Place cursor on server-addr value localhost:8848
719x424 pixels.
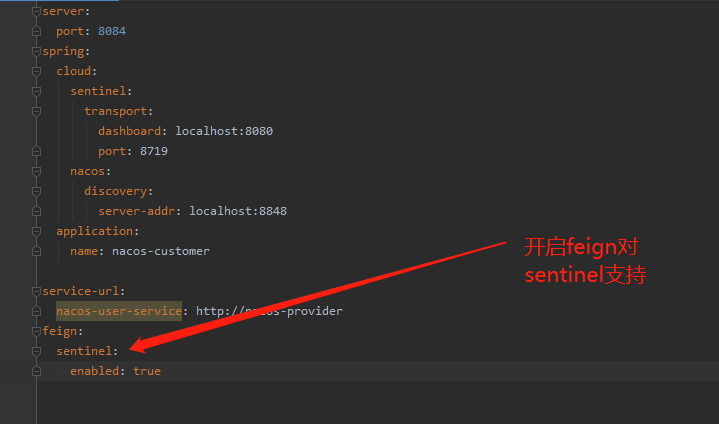(238, 211)
